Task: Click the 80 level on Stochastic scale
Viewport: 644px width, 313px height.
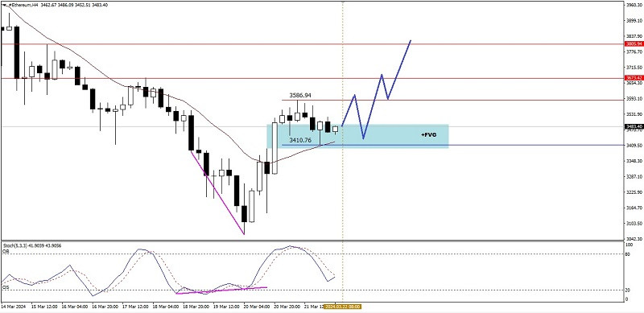Action: pyautogui.click(x=628, y=254)
